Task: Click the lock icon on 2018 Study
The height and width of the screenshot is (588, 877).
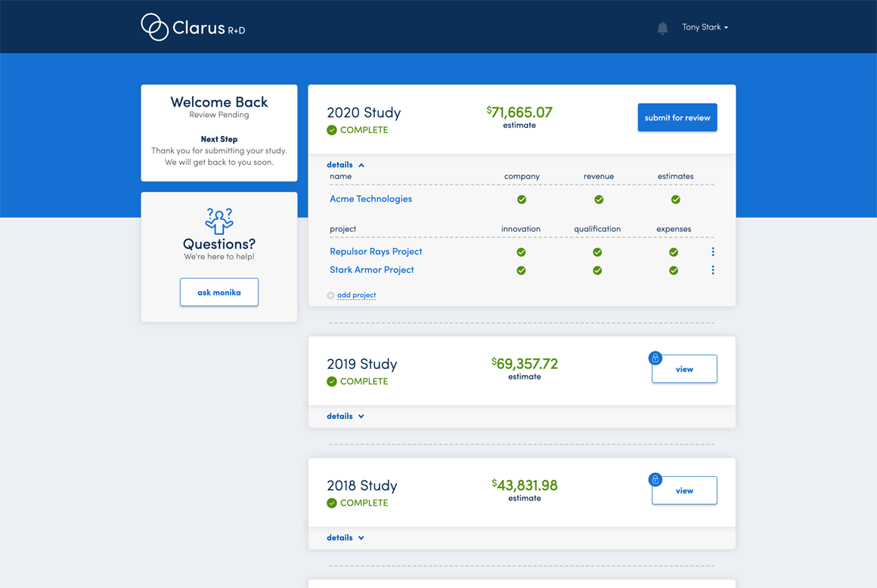Action: 655,480
